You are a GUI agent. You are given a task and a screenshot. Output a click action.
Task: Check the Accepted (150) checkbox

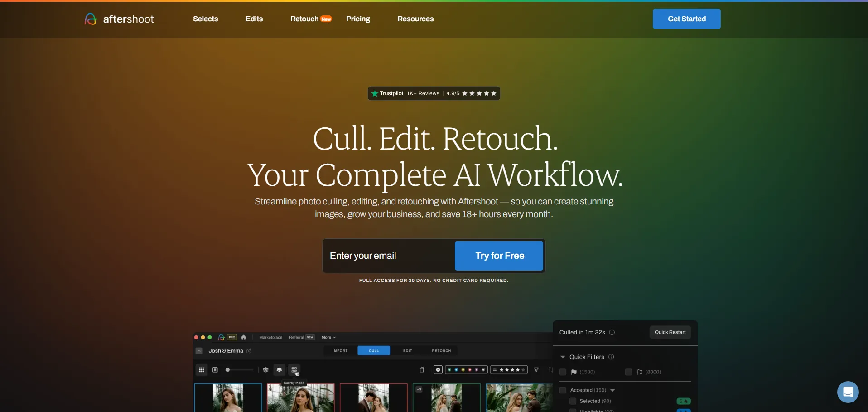point(563,390)
